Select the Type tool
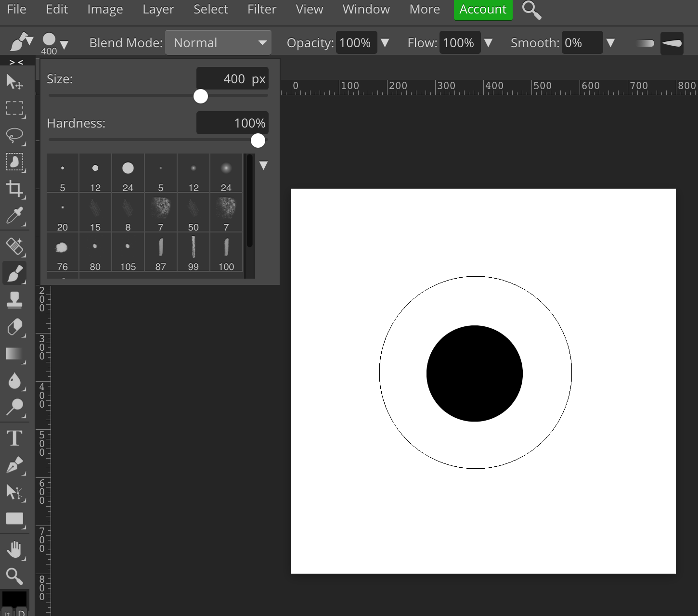 [14, 438]
